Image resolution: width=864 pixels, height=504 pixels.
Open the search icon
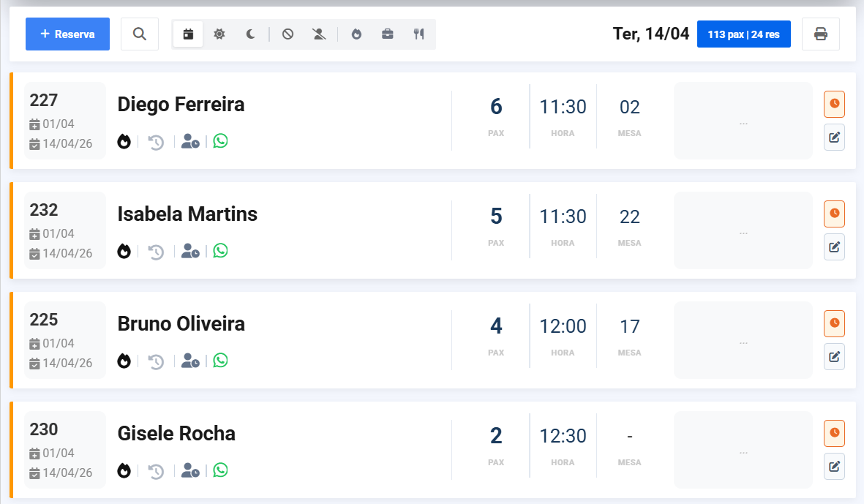pos(139,34)
